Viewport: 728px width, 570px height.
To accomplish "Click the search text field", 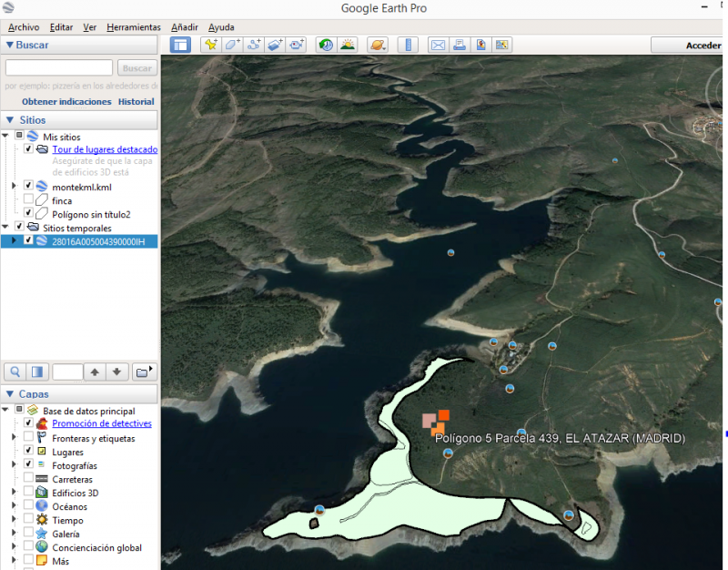I will pos(59,68).
